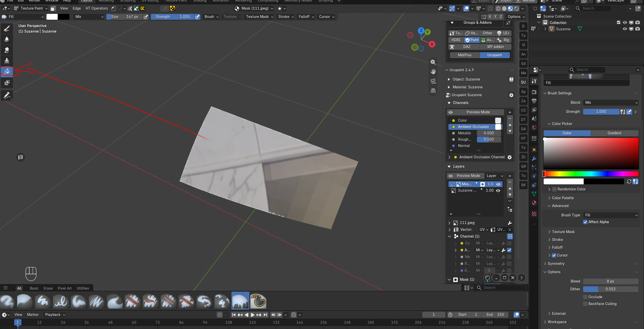Open the Brush Type Fill dropdown
Image resolution: width=644 pixels, height=329 pixels.
[x=611, y=215]
